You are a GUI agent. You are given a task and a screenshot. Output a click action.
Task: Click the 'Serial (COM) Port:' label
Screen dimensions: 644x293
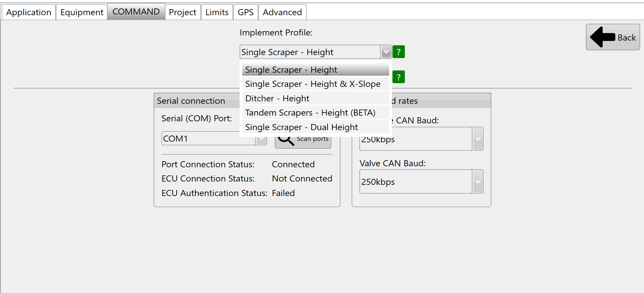pos(197,118)
